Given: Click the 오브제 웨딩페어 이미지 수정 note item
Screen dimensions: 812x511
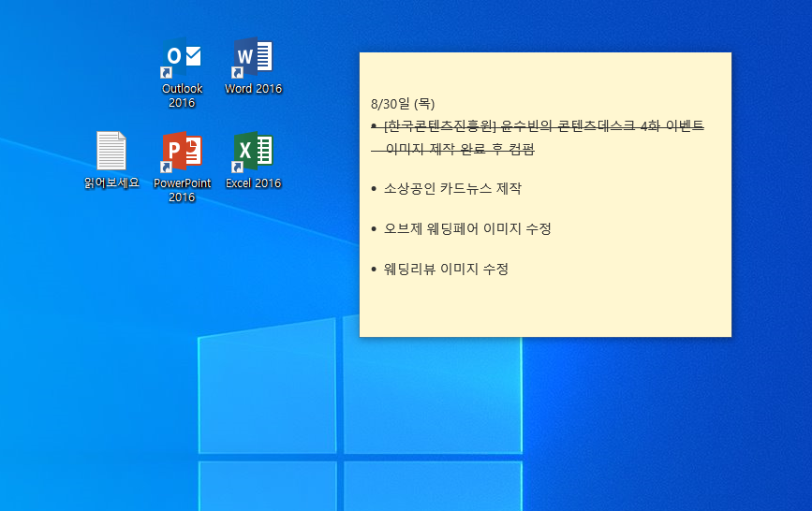Looking at the screenshot, I should pyautogui.click(x=467, y=229).
